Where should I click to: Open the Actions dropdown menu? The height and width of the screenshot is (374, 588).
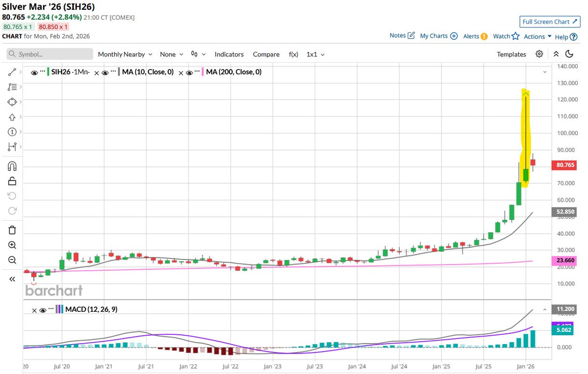click(538, 37)
